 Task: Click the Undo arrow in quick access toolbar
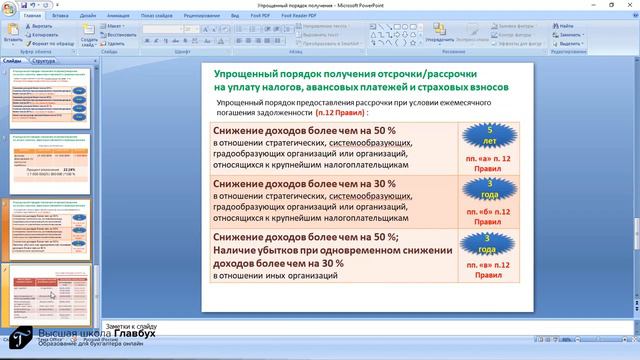33,5
